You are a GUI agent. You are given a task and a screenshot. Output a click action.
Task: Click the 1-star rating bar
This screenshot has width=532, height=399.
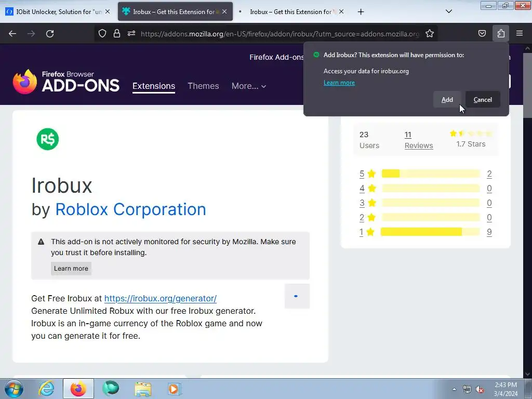point(431,232)
